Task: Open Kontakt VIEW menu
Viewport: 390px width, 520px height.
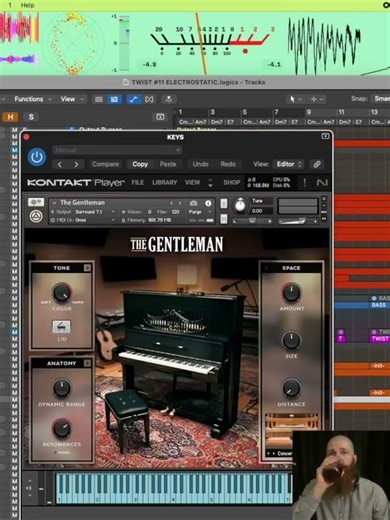Action: [192, 183]
